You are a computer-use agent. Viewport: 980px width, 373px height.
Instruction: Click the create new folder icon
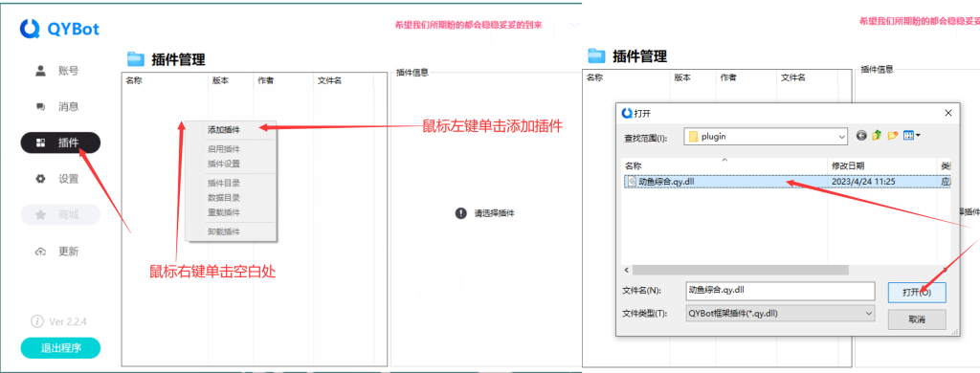(893, 135)
